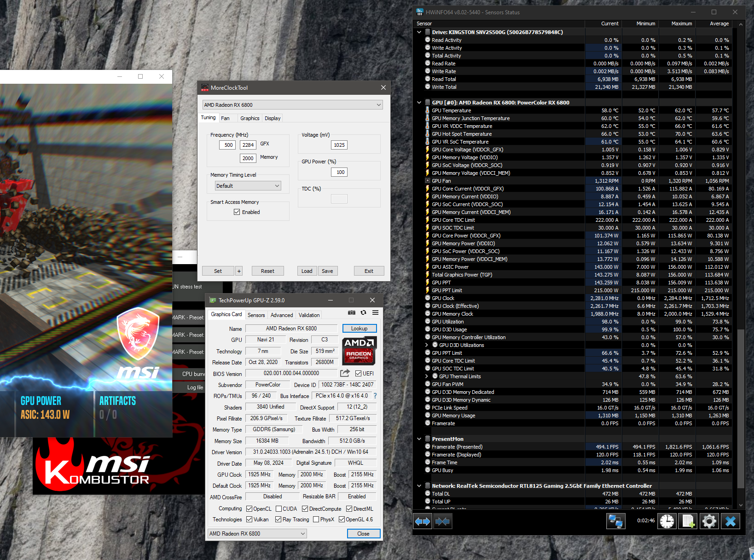
Task: Collapse Drive: KINGSTON sensor group
Action: (x=419, y=32)
